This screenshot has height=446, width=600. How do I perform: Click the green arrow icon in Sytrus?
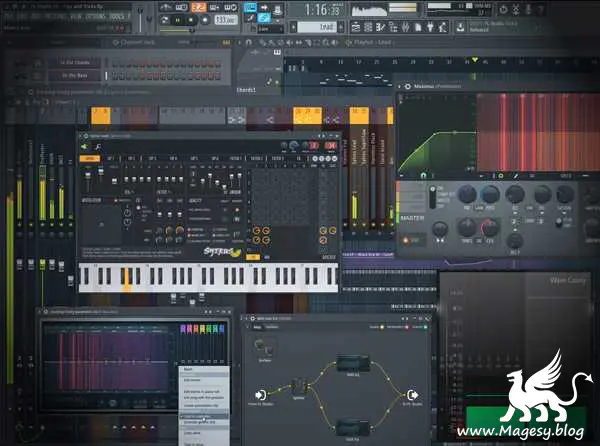click(84, 147)
